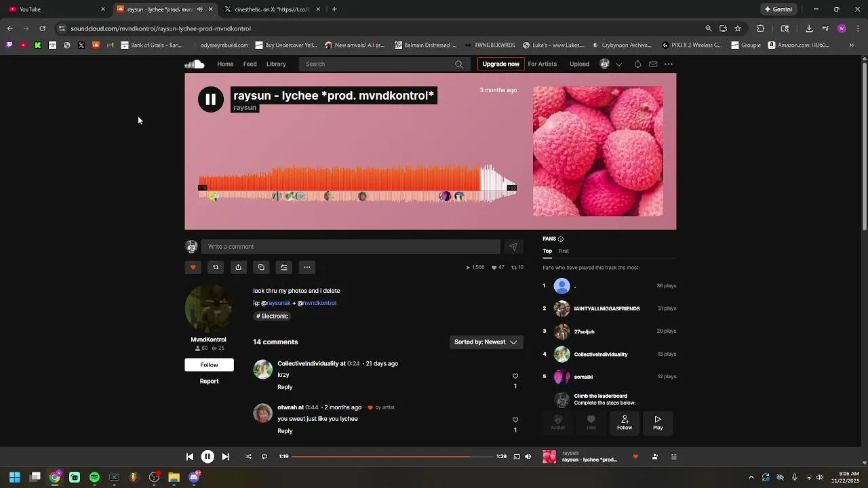Image resolution: width=868 pixels, height=488 pixels.
Task: Go to the Home tab
Action: (x=225, y=64)
